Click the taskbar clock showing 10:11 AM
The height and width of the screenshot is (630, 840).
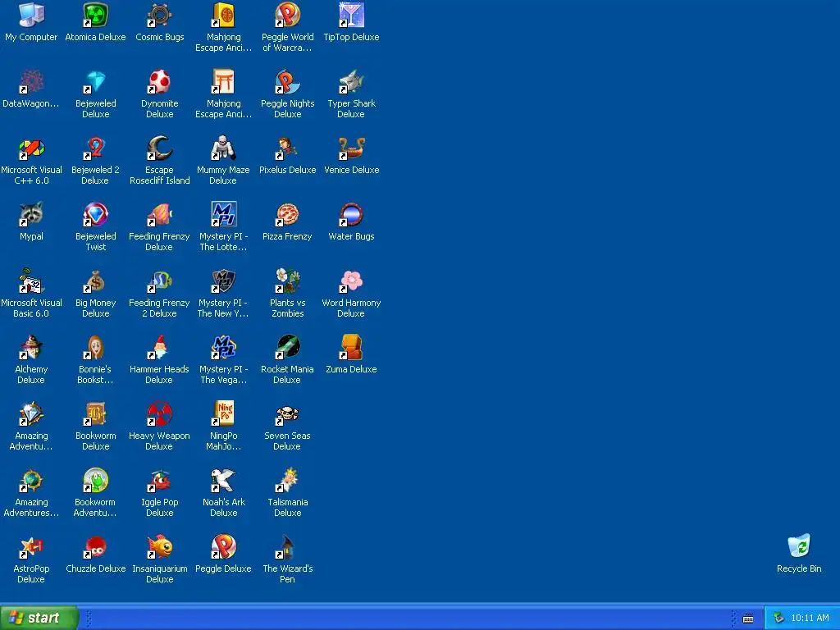(810, 619)
